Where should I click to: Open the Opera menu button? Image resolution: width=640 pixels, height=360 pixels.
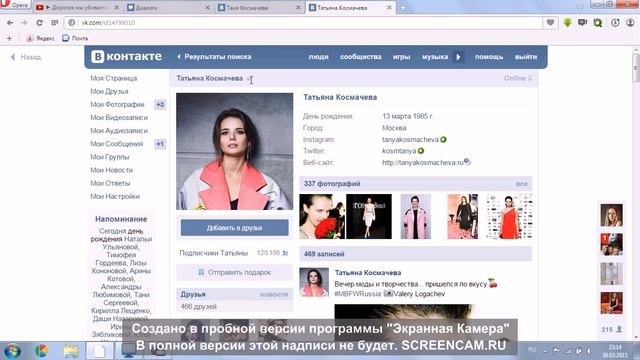15,5
